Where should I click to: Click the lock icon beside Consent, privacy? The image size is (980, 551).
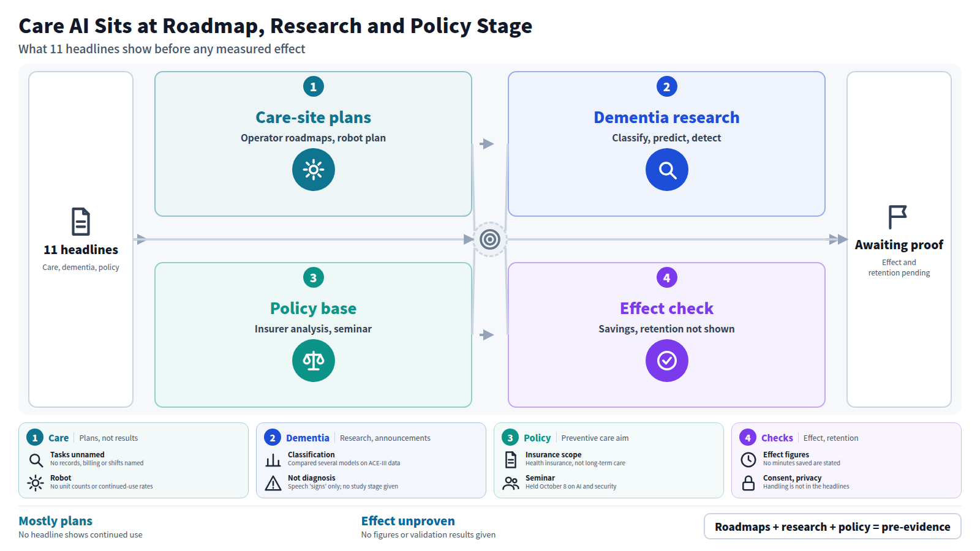(x=748, y=483)
